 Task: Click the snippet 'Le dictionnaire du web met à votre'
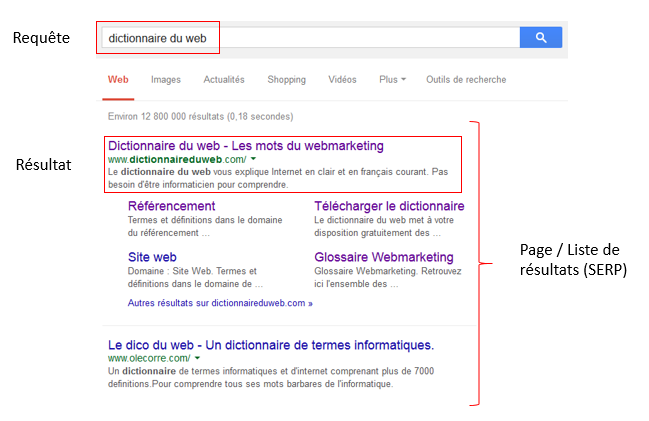(384, 226)
